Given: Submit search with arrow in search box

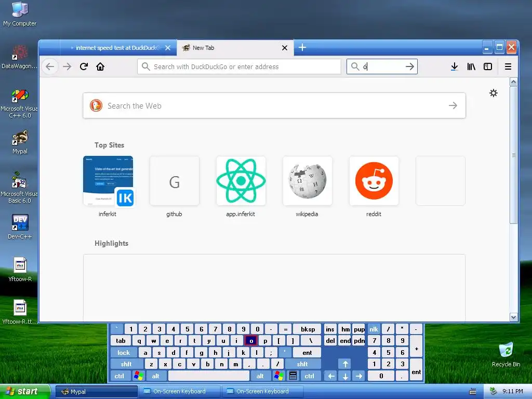Looking at the screenshot, I should [x=410, y=66].
